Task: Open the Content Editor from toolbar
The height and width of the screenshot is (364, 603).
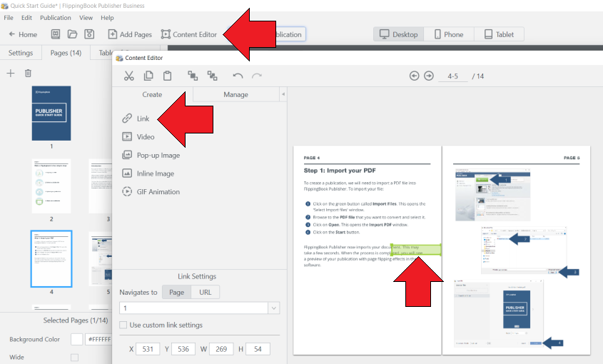Action: (x=189, y=34)
